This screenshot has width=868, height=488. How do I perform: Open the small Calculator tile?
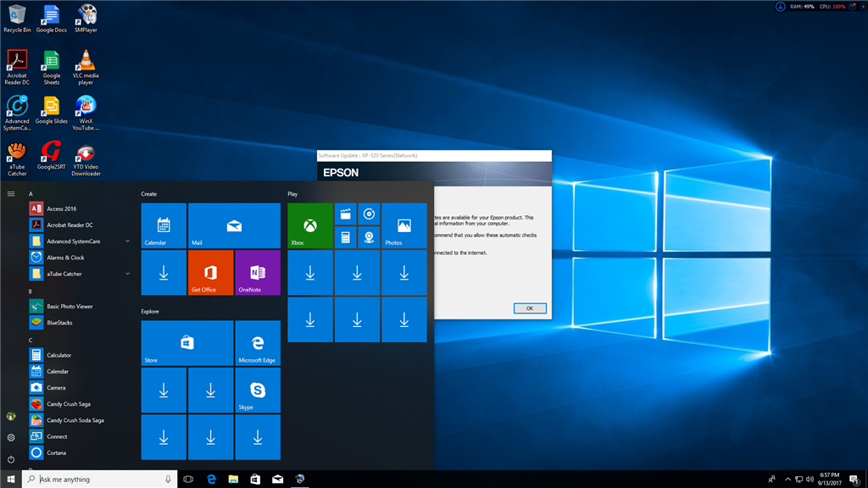pyautogui.click(x=346, y=237)
